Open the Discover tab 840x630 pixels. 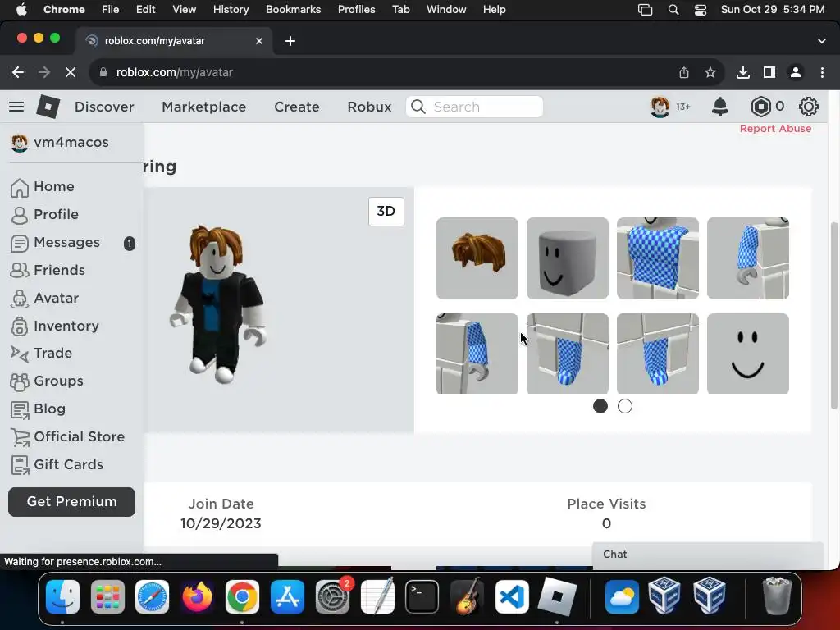pos(104,107)
